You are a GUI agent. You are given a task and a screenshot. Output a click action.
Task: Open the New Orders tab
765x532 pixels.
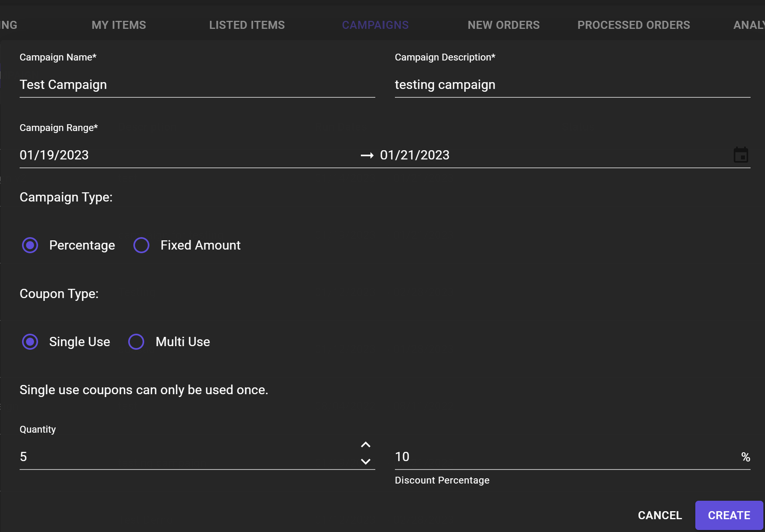click(503, 25)
